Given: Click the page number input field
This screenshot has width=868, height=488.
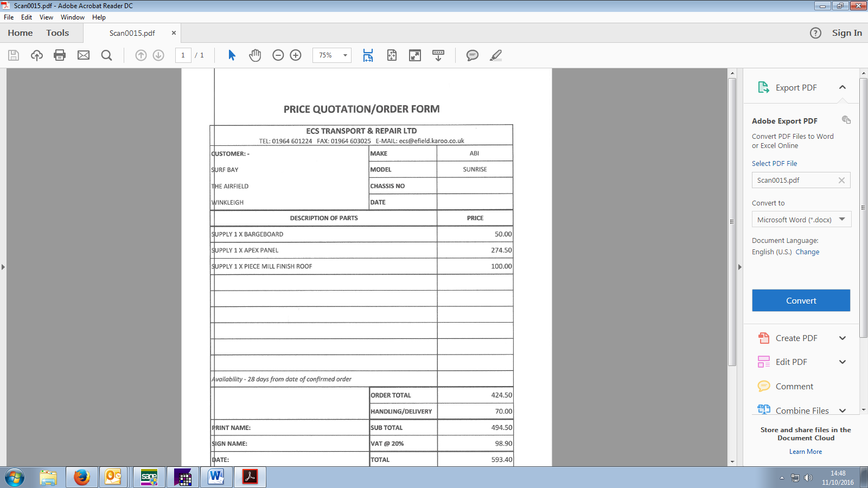Looking at the screenshot, I should pos(183,55).
